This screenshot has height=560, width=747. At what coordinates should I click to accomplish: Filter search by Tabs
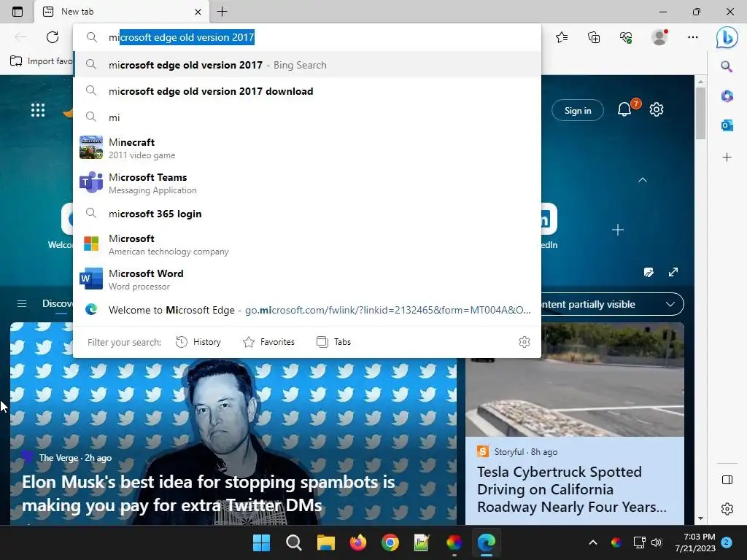(333, 342)
